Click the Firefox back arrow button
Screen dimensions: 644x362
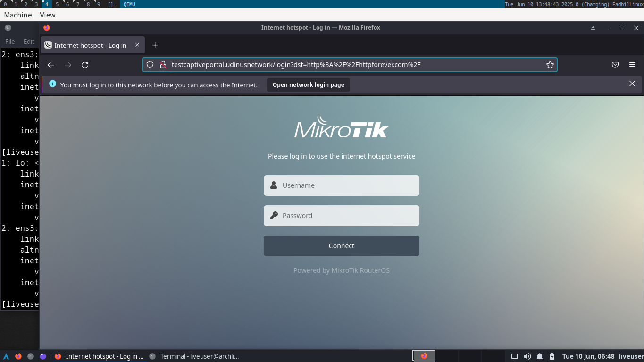click(51, 65)
